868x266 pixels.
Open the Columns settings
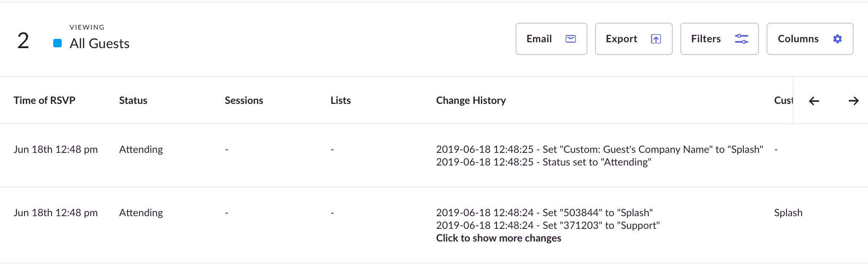[810, 39]
